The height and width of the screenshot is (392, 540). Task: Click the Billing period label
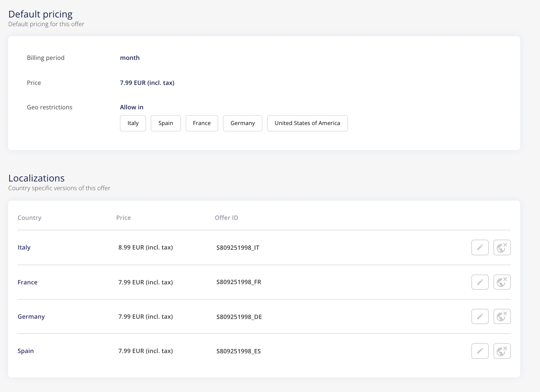tap(46, 58)
